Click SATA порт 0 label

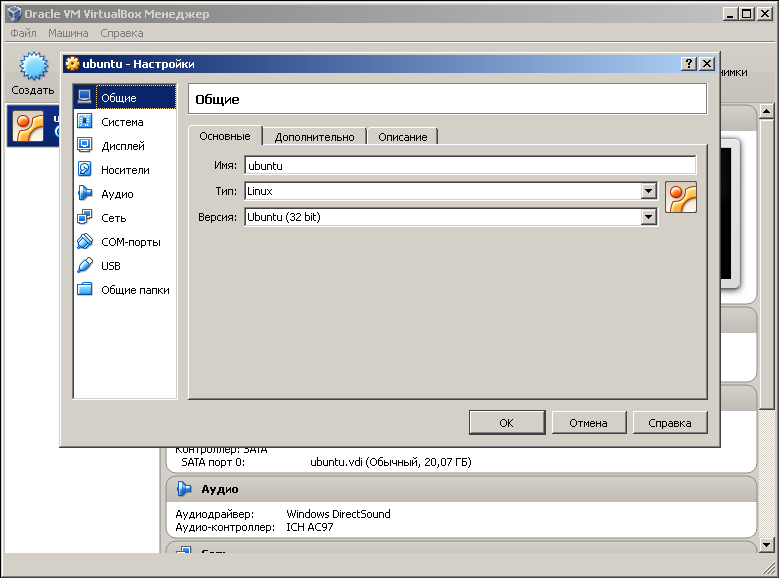(213, 462)
